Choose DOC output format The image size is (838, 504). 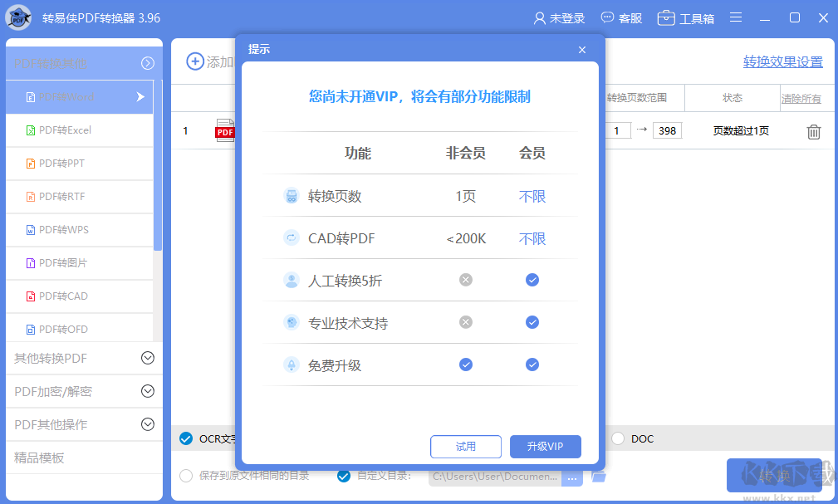click(x=617, y=438)
